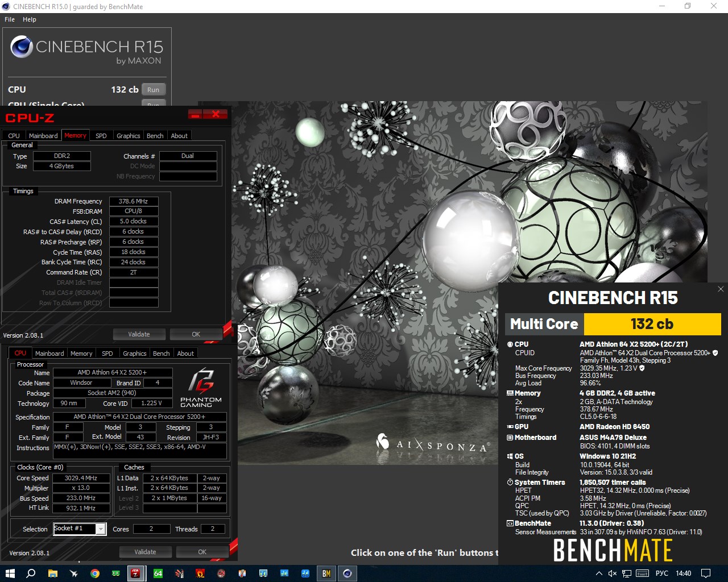This screenshot has height=582, width=728.
Task: Click the Cinebench R15 logo sphere
Action: (22, 47)
